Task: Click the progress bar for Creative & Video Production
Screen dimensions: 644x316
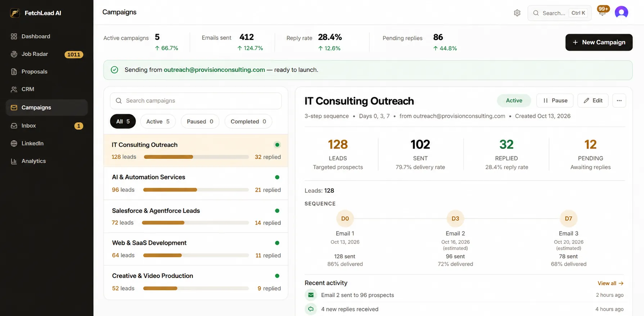Action: pyautogui.click(x=196, y=288)
